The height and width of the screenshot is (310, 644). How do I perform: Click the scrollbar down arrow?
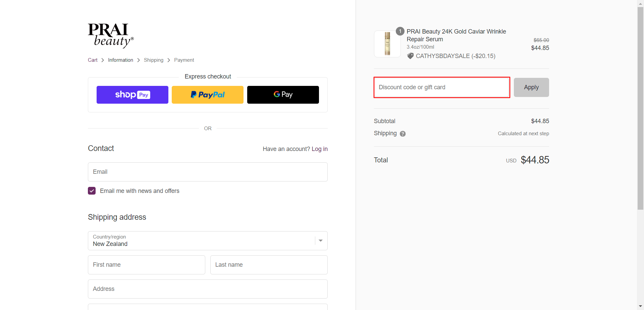(640, 306)
